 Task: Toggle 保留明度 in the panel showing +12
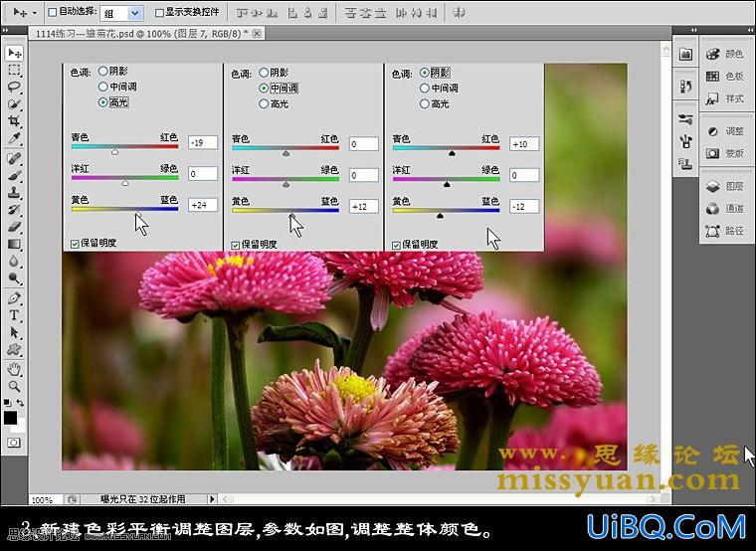pos(236,246)
